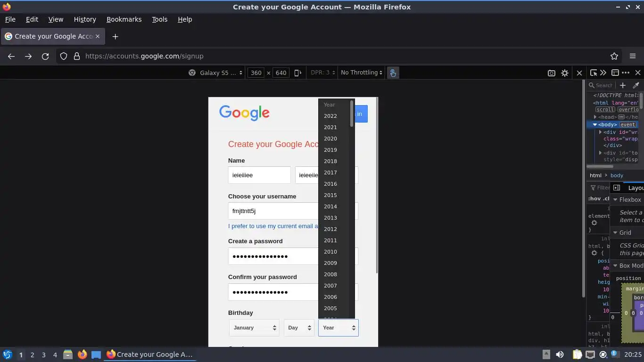Open the File menu
This screenshot has width=644, height=362.
[x=10, y=19]
